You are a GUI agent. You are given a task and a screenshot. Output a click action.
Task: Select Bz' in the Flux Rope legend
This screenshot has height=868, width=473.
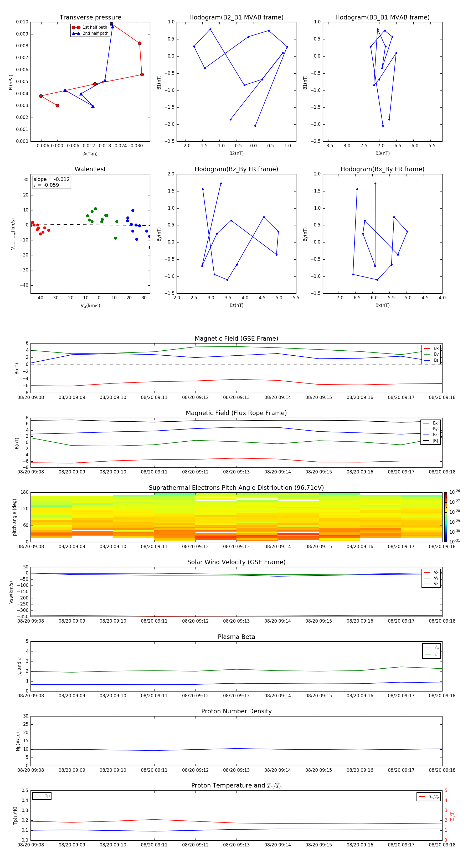coord(431,435)
